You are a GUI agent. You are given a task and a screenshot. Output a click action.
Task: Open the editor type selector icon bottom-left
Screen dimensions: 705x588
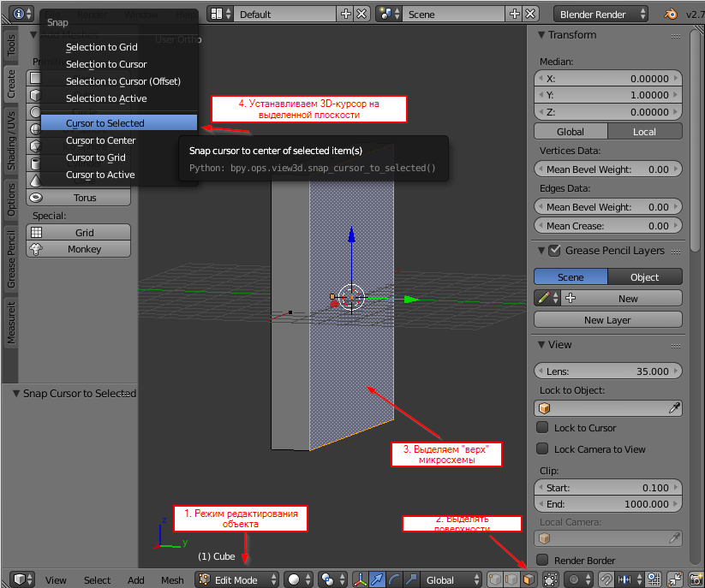click(x=21, y=579)
